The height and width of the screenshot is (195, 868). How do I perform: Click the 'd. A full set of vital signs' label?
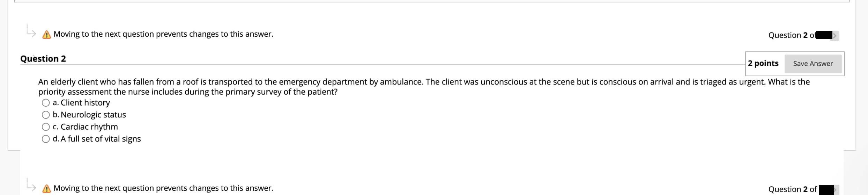coord(97,139)
